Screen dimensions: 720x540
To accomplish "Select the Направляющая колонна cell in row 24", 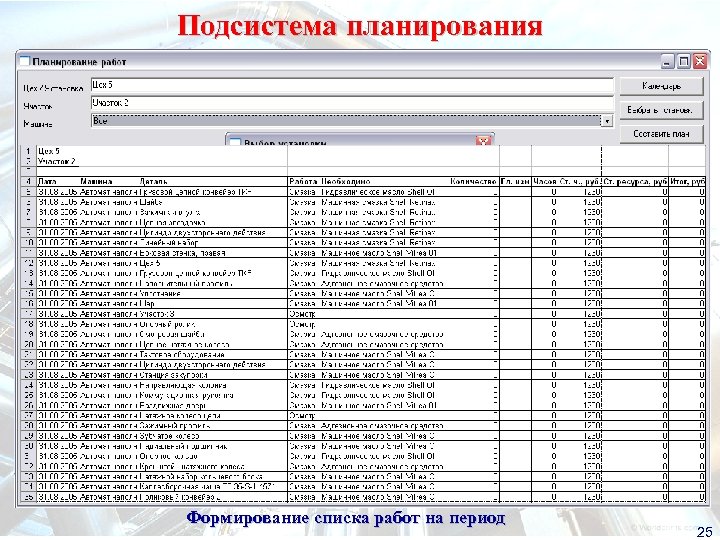I will (x=183, y=385).
